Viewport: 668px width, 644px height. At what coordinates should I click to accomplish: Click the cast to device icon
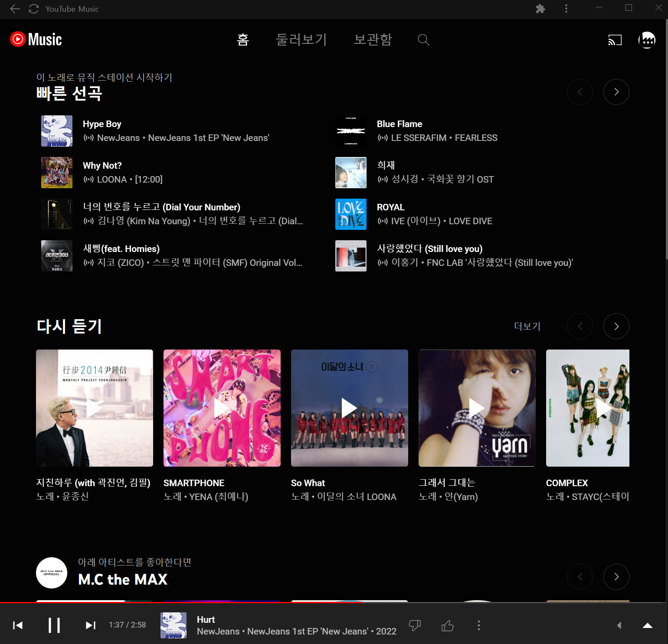point(615,40)
